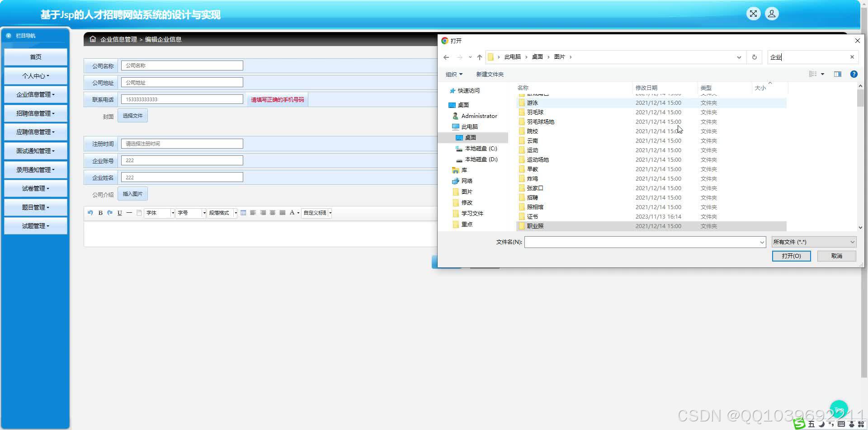The height and width of the screenshot is (430, 868).
Task: Expand the address bar path history dropdown
Action: coord(739,57)
